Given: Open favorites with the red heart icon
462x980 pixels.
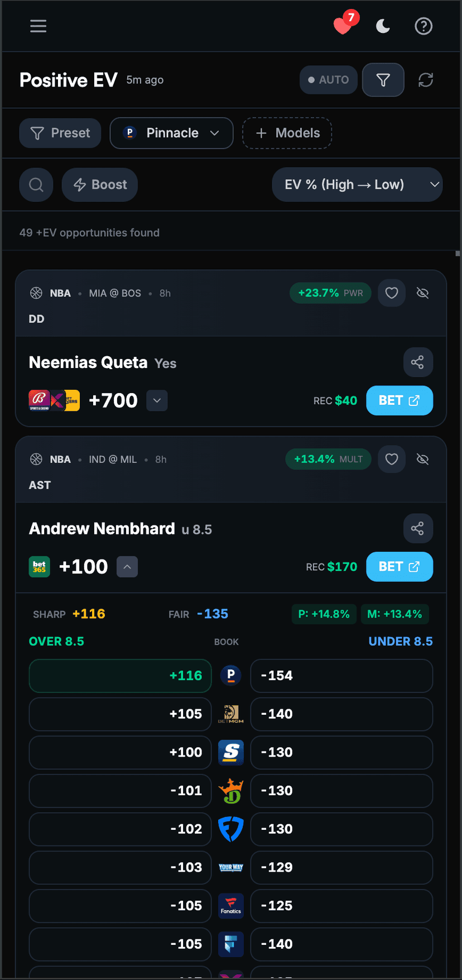Looking at the screenshot, I should click(343, 26).
